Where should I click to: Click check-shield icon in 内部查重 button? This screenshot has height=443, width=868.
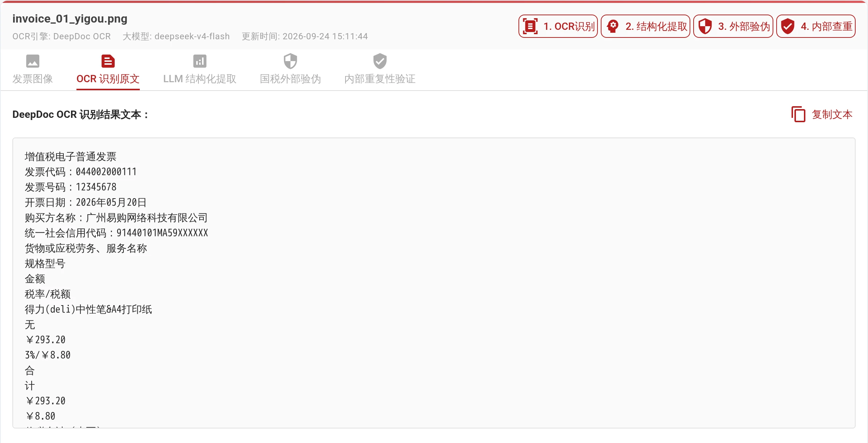788,26
